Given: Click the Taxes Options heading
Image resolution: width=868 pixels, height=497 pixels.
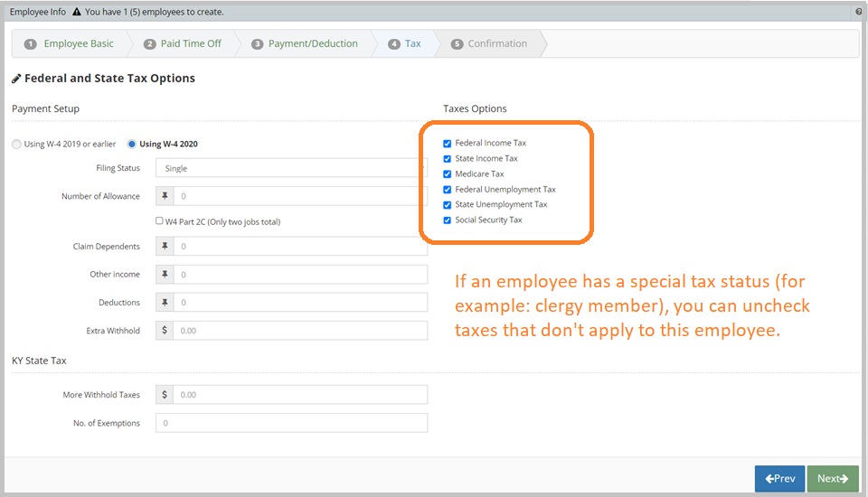Looking at the screenshot, I should tap(475, 108).
